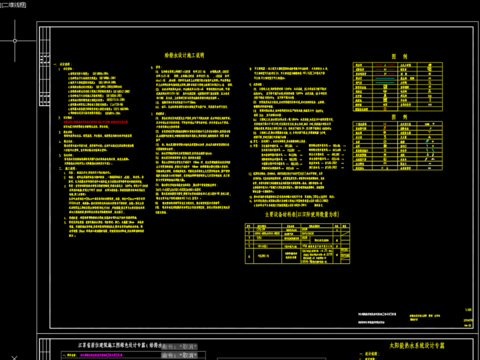Select the 给排水设计施工说明 title text
480x360 pixels.
click(x=184, y=55)
